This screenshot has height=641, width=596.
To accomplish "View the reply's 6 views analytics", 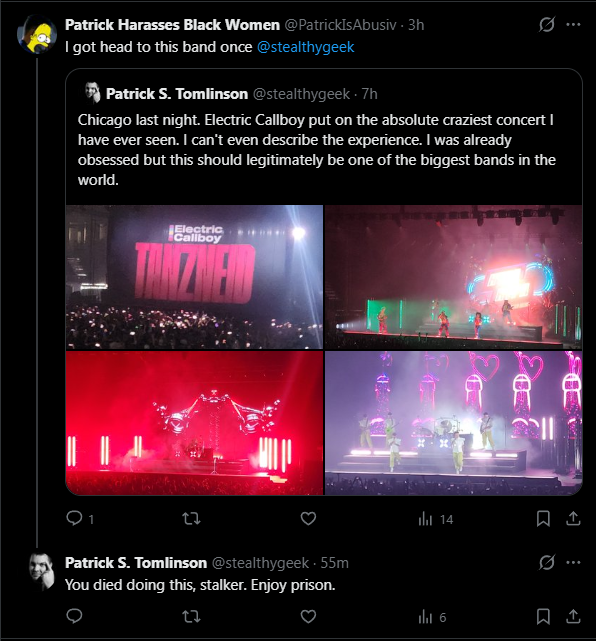I will [x=432, y=617].
